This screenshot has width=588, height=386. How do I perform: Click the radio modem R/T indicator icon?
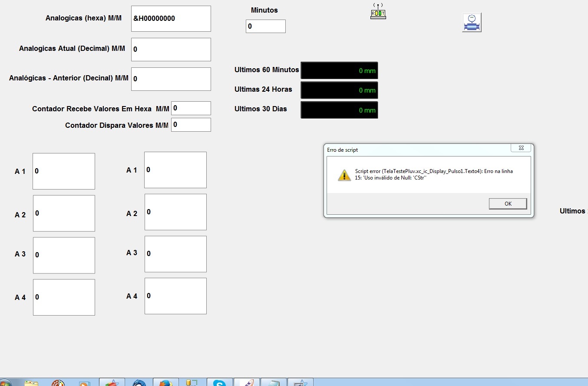point(378,11)
